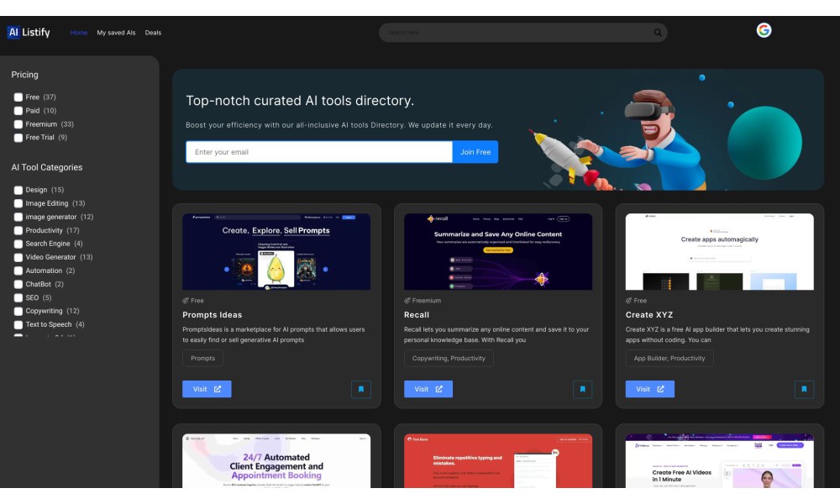Check the Copywriting category filter
Screen dimensions: 840x504
(x=18, y=311)
